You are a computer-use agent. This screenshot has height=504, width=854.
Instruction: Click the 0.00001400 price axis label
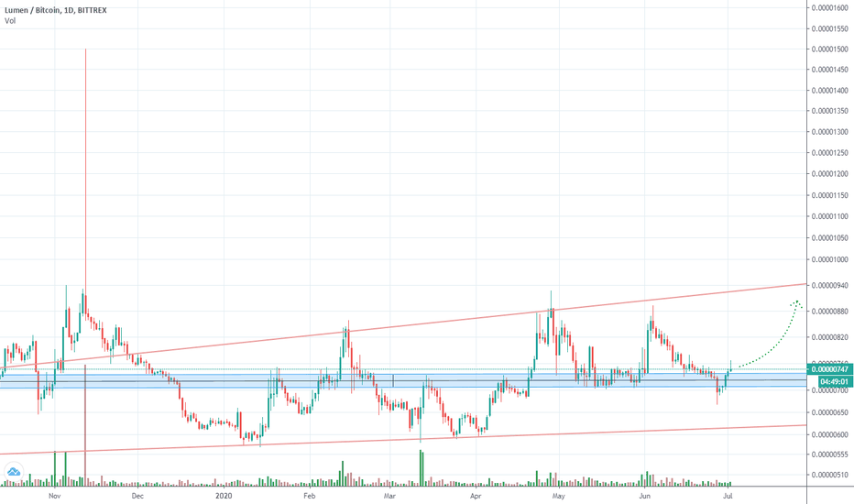click(x=829, y=91)
